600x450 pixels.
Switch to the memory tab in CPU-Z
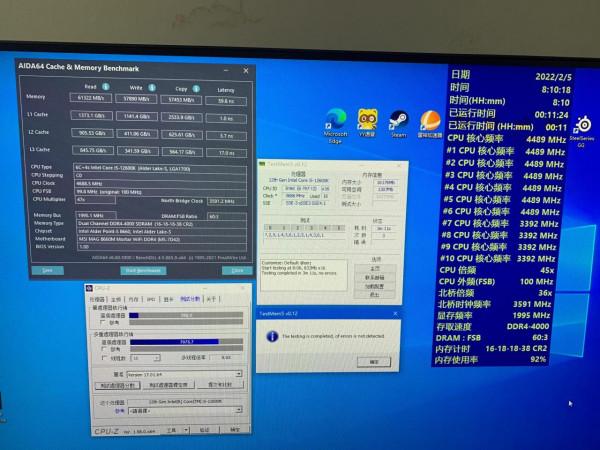[133, 299]
